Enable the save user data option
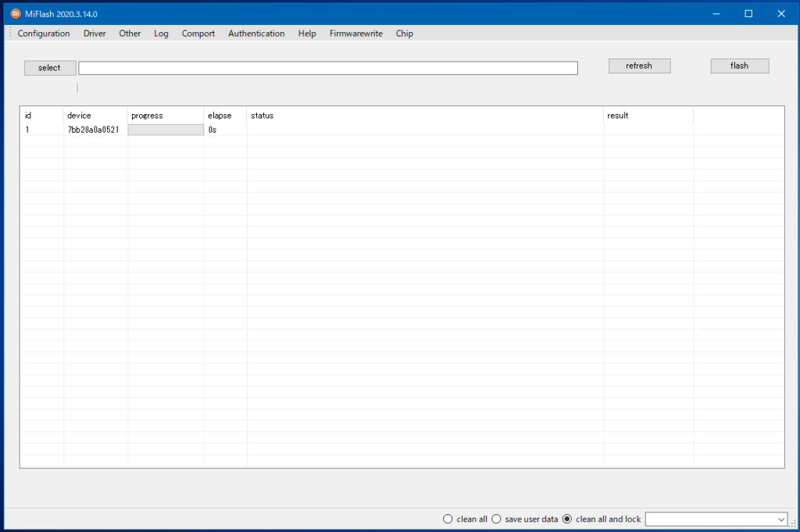The image size is (800, 532). tap(497, 518)
